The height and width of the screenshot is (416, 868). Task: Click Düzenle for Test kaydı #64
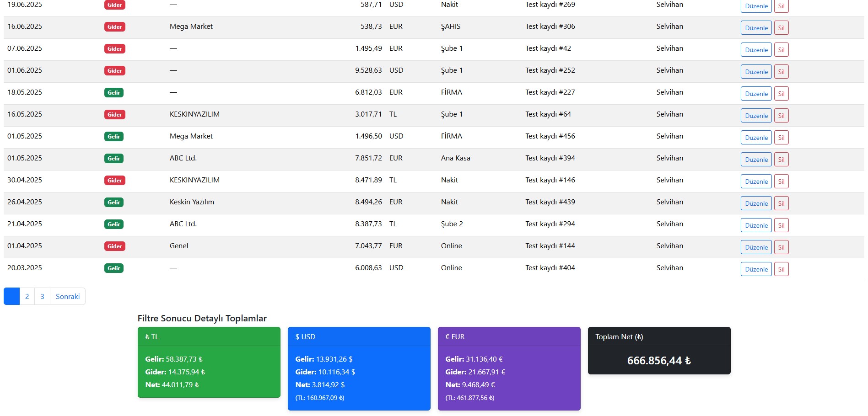coord(756,116)
